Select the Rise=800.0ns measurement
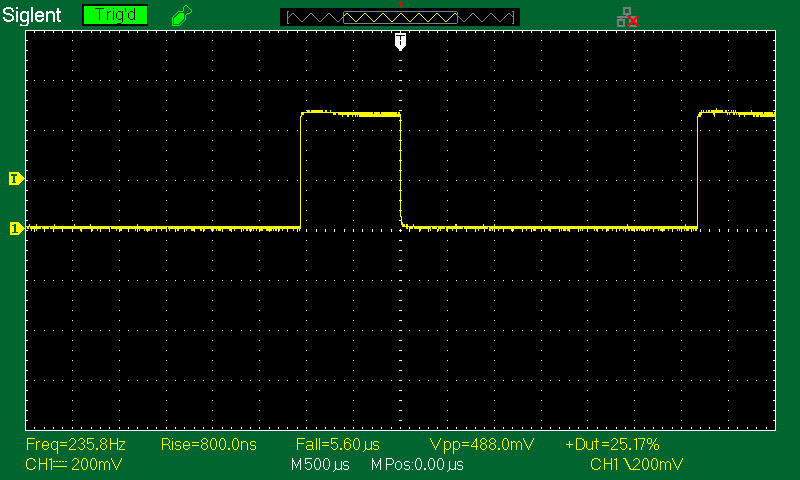The height and width of the screenshot is (480, 800). [x=202, y=444]
